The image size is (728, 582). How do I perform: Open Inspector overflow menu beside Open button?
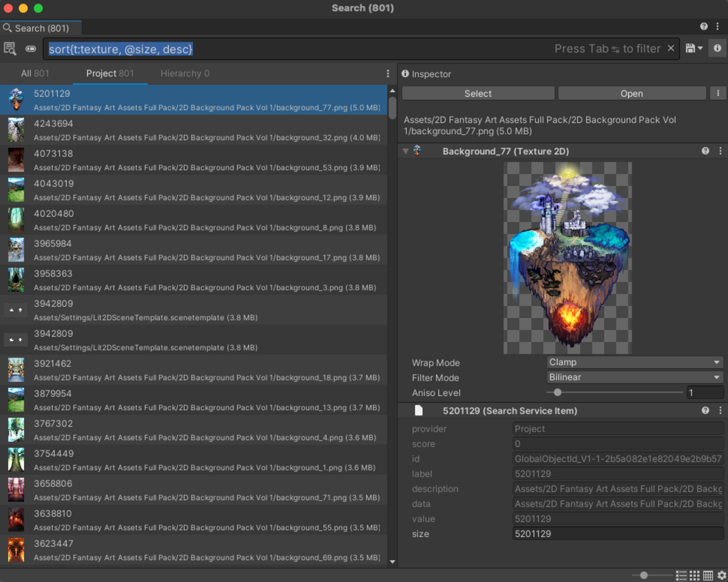[718, 93]
